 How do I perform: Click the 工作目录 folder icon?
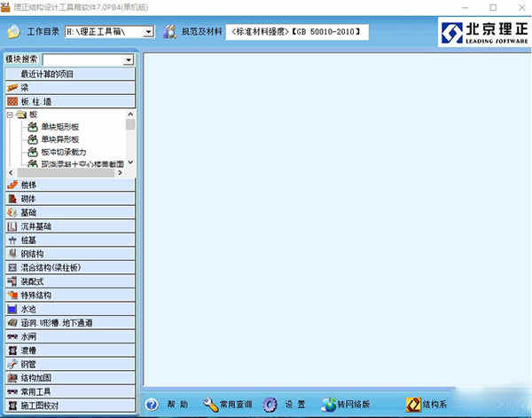pos(14,32)
